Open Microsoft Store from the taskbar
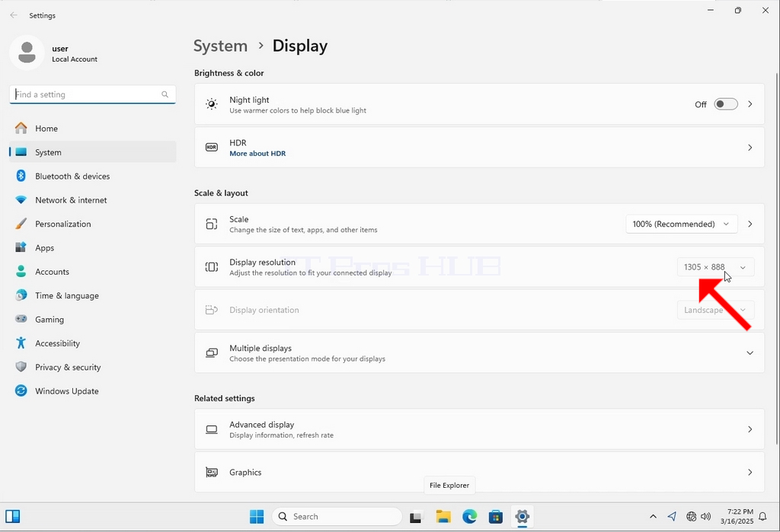The image size is (780, 532). click(x=495, y=517)
